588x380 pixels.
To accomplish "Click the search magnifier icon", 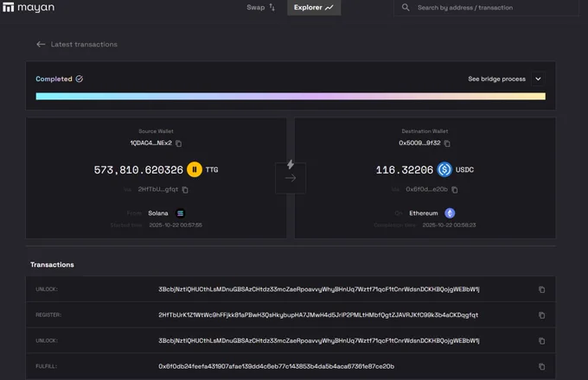I will click(x=406, y=8).
